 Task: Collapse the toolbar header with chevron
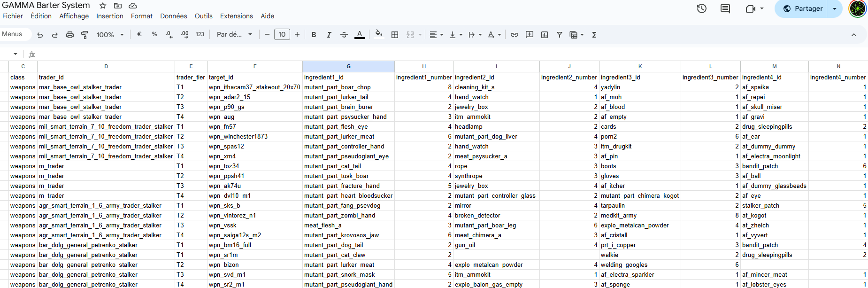tap(854, 35)
